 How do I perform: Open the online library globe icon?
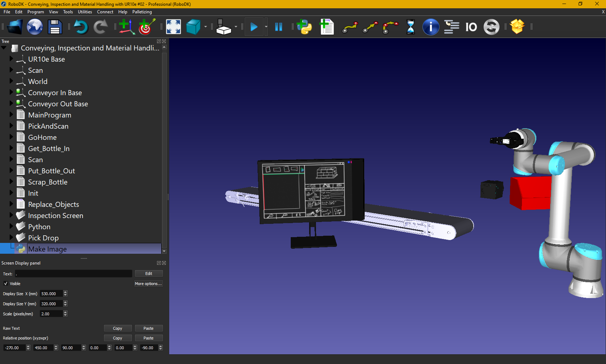coord(35,27)
